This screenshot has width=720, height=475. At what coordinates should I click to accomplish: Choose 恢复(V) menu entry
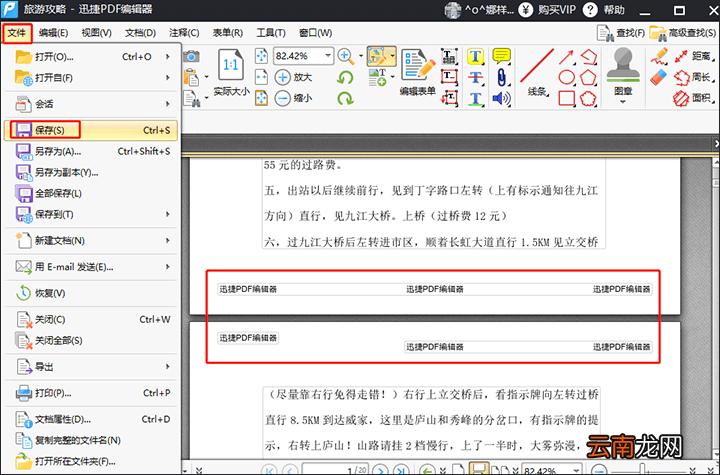point(91,293)
